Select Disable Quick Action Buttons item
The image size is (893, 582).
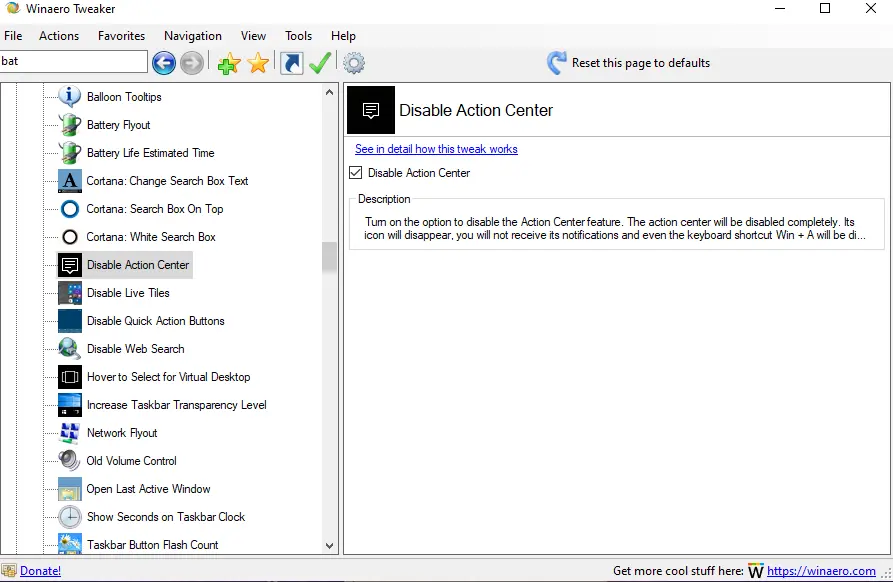(155, 321)
